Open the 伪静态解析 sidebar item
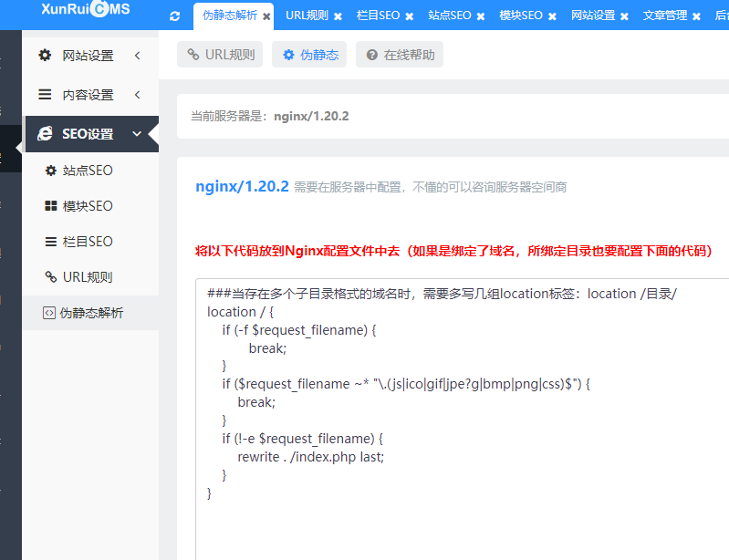 coord(90,313)
